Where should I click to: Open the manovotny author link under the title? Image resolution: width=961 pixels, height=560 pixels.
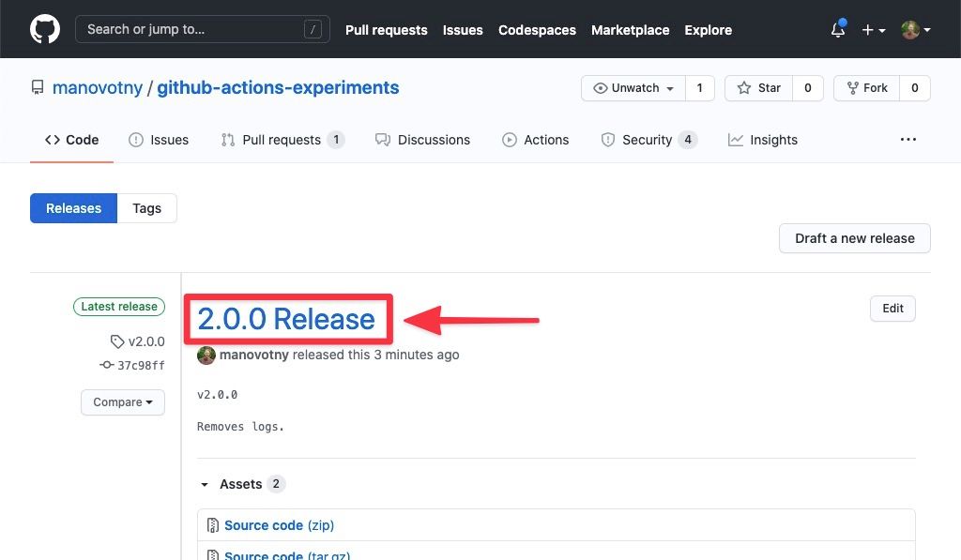[x=253, y=355]
